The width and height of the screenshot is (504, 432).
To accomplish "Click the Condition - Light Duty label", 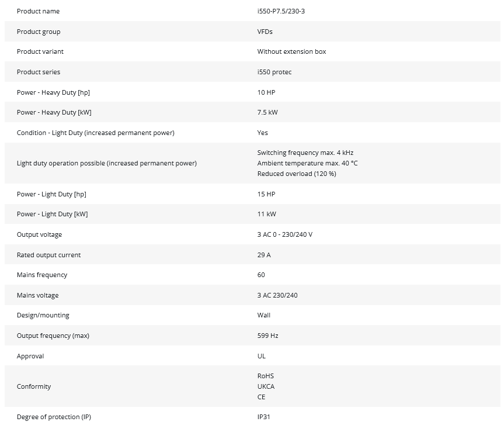I will click(x=95, y=133).
